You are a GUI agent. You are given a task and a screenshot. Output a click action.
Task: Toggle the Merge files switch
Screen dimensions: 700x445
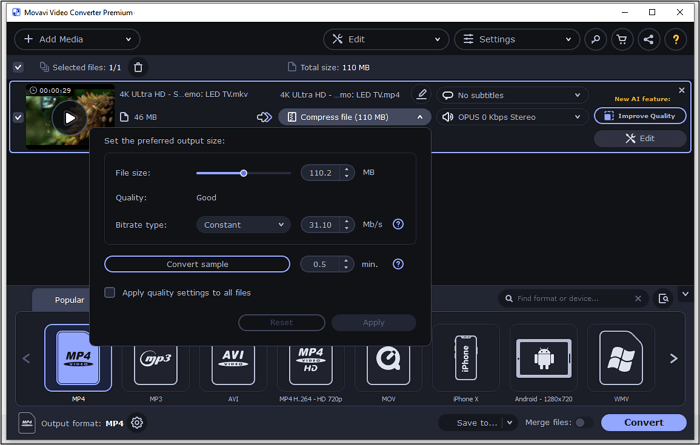coord(582,423)
